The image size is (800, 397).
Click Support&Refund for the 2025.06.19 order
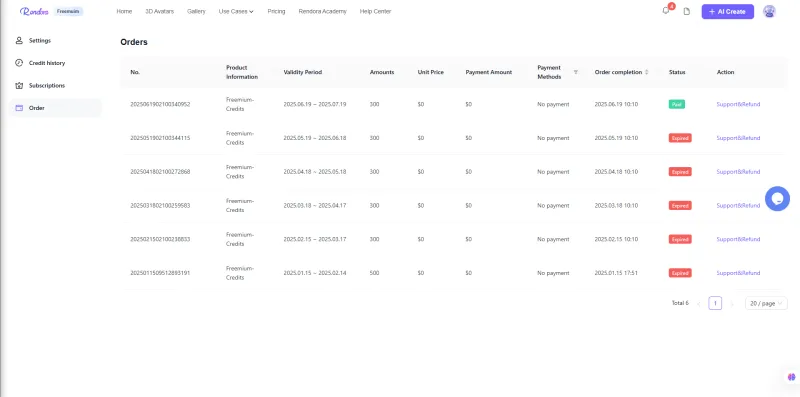[738, 104]
